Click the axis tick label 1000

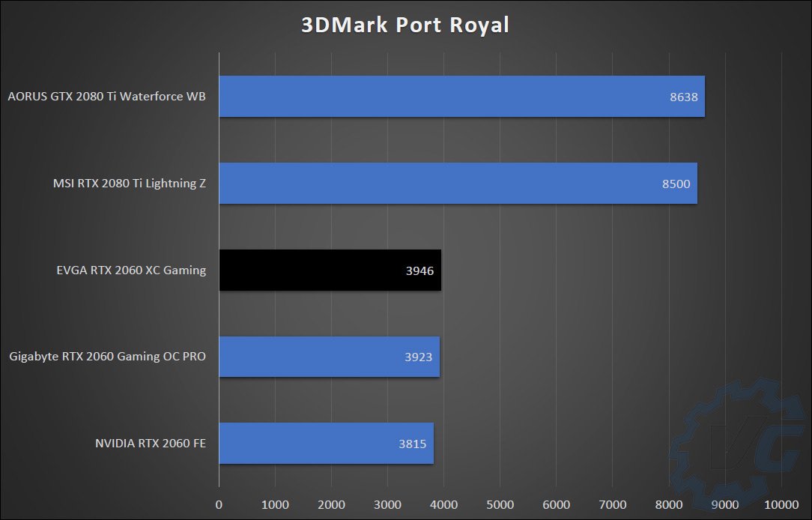[x=275, y=504]
